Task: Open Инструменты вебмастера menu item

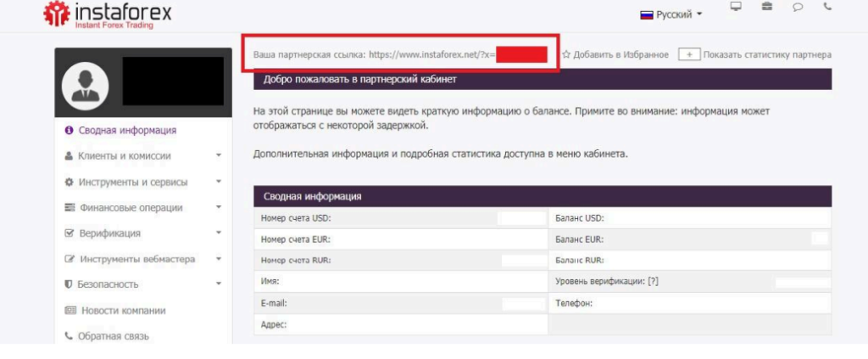Action: (x=136, y=259)
